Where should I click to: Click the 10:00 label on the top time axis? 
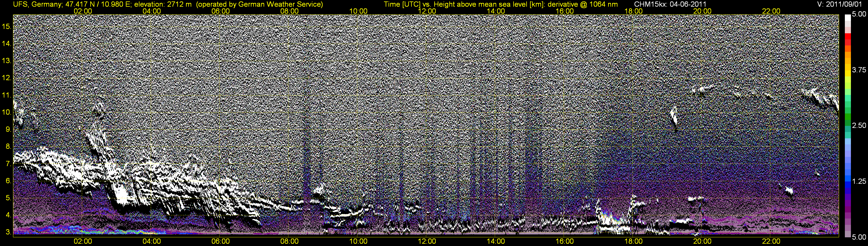pos(358,11)
